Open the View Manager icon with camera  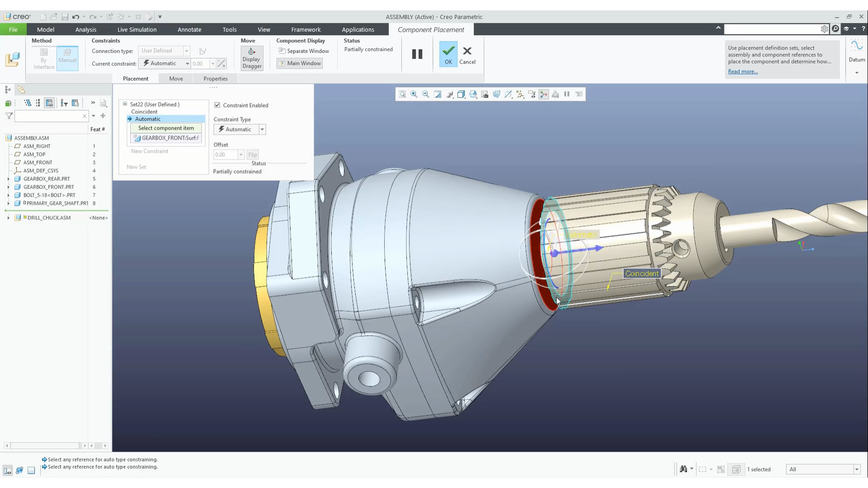click(484, 94)
